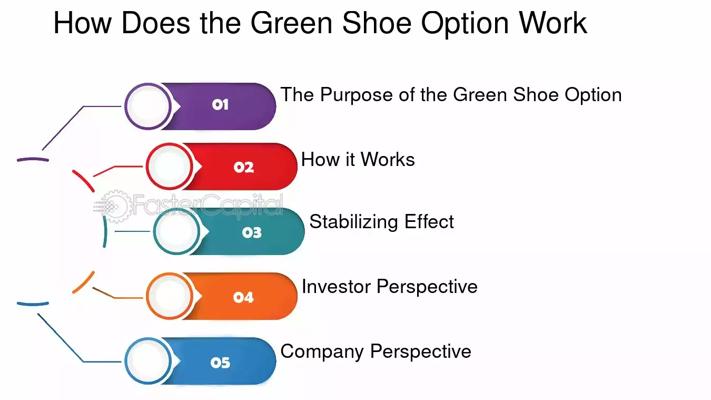Open "The Purpose of the Green Shoe Option"

(x=451, y=95)
